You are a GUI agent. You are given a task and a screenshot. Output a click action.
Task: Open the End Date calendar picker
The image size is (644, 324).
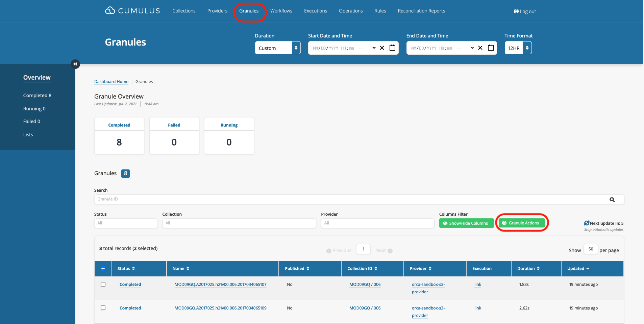click(x=491, y=48)
